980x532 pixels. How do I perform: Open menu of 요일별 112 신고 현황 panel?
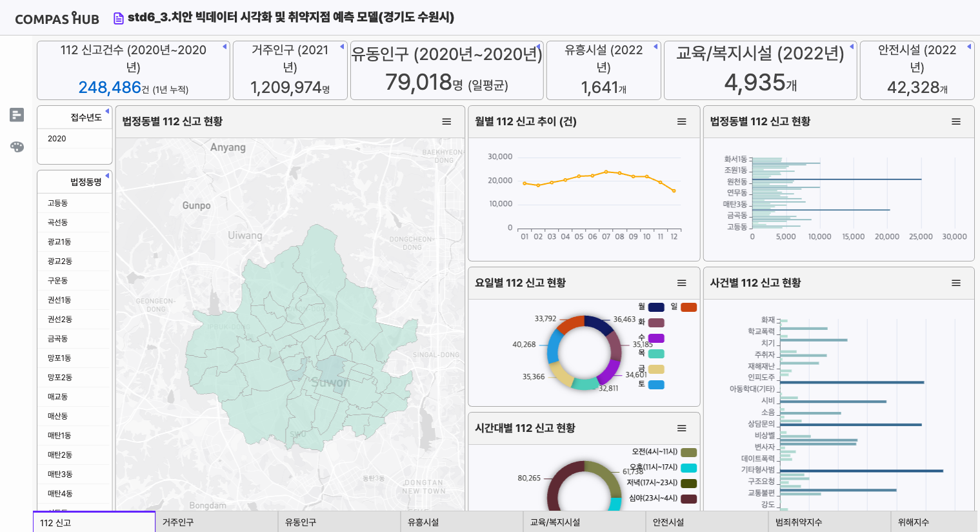coord(681,283)
